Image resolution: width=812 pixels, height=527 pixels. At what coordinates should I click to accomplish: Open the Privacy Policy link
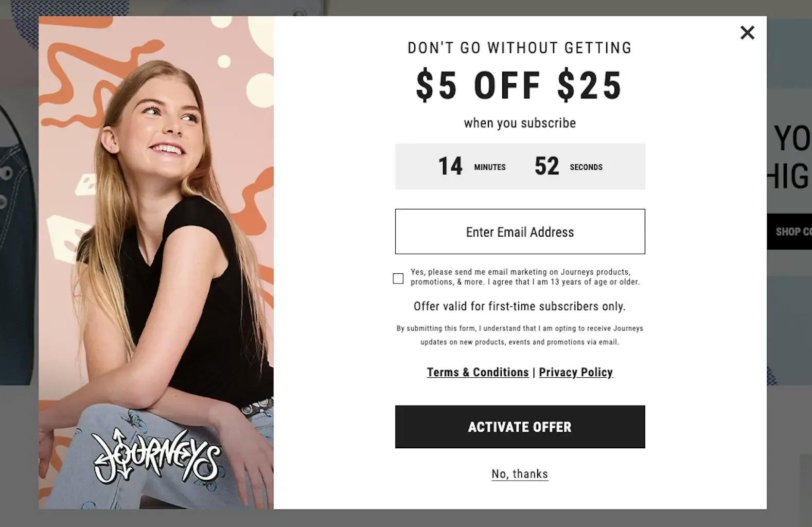click(x=576, y=372)
